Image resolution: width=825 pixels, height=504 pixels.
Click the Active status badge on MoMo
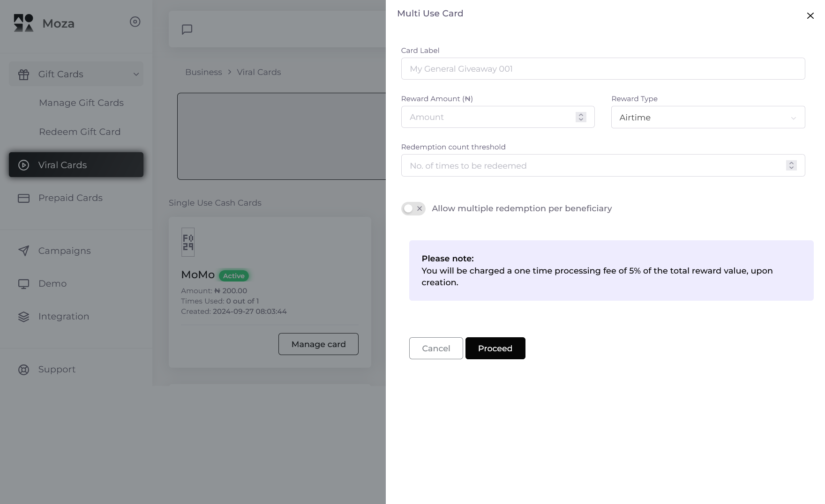(x=234, y=276)
